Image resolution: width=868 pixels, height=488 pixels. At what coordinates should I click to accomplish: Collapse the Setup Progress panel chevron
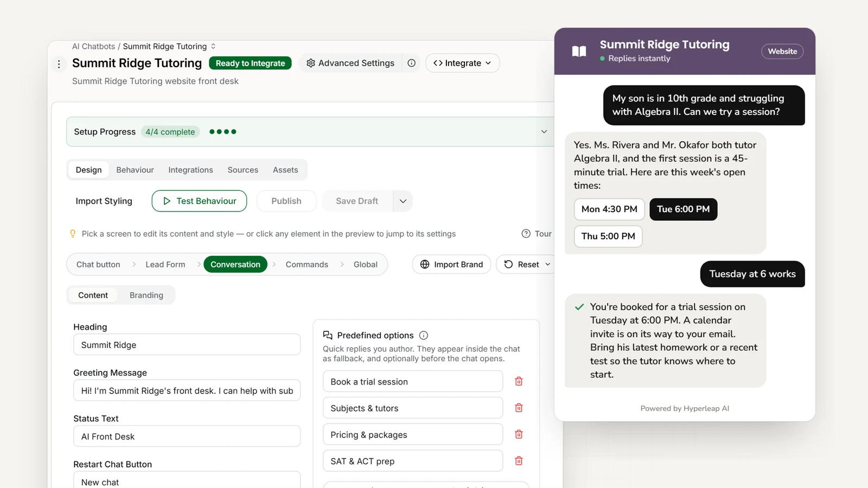(544, 132)
